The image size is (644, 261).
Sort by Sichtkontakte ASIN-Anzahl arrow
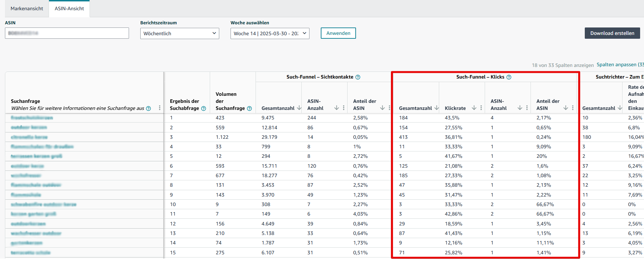[x=337, y=108]
